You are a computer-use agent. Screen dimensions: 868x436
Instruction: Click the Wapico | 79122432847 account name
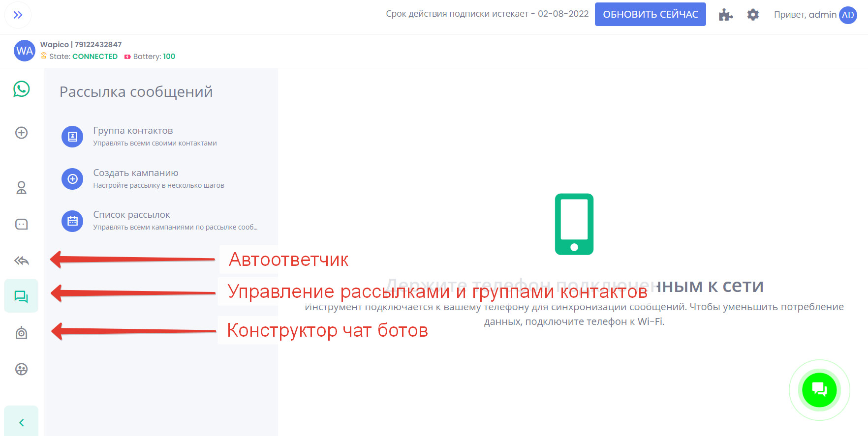pyautogui.click(x=81, y=44)
